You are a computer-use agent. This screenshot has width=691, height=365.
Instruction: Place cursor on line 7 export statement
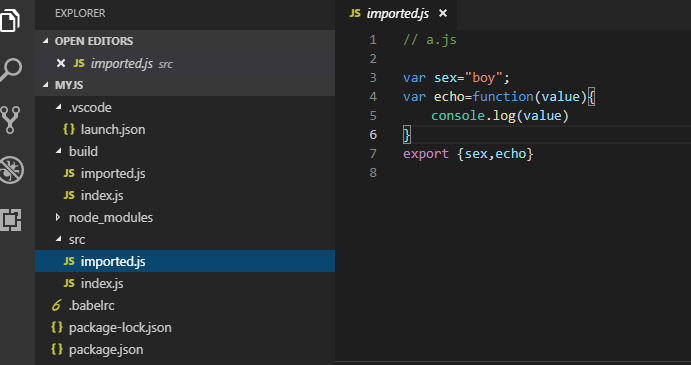click(x=468, y=153)
